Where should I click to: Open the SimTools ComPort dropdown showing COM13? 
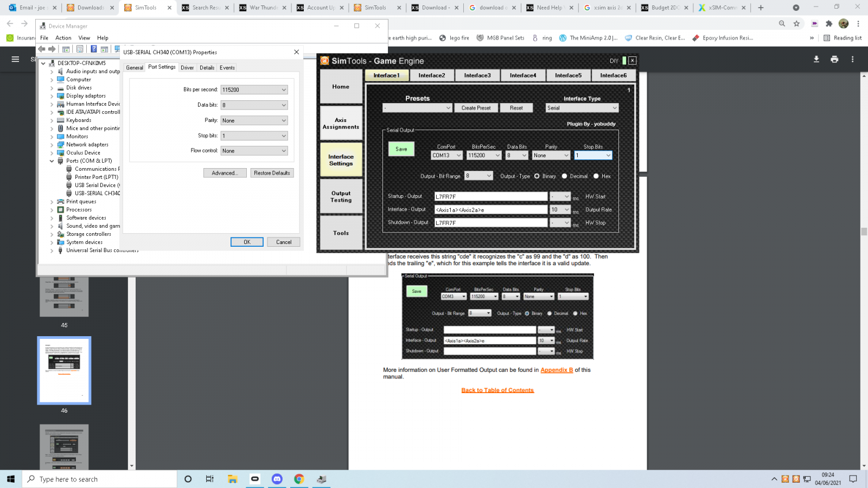tap(446, 156)
